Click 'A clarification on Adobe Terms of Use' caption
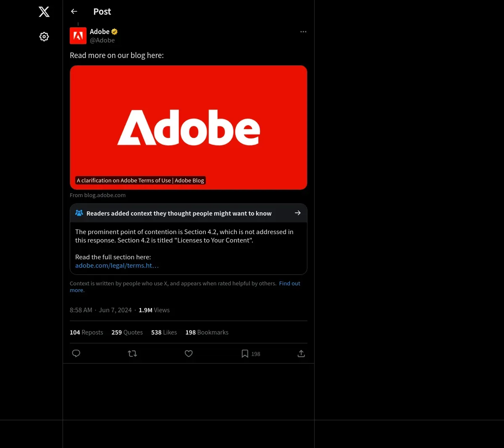Viewport: 504px width, 448px height. pyautogui.click(x=141, y=180)
